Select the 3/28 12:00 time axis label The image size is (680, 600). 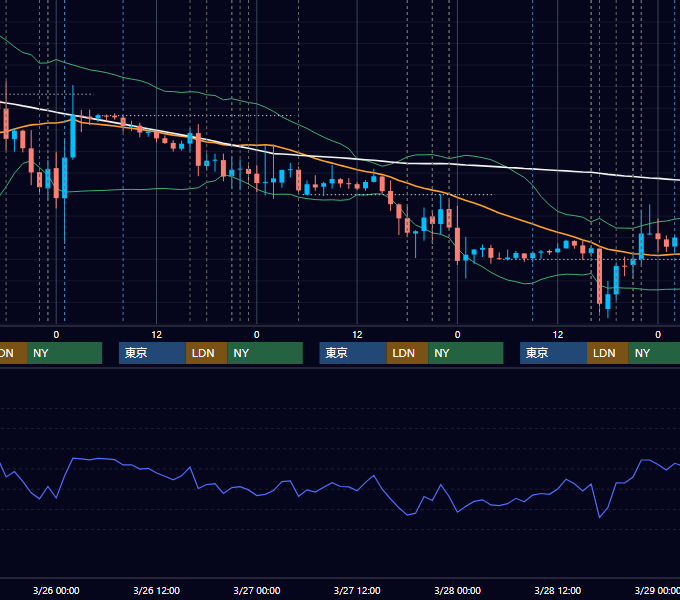(x=558, y=590)
